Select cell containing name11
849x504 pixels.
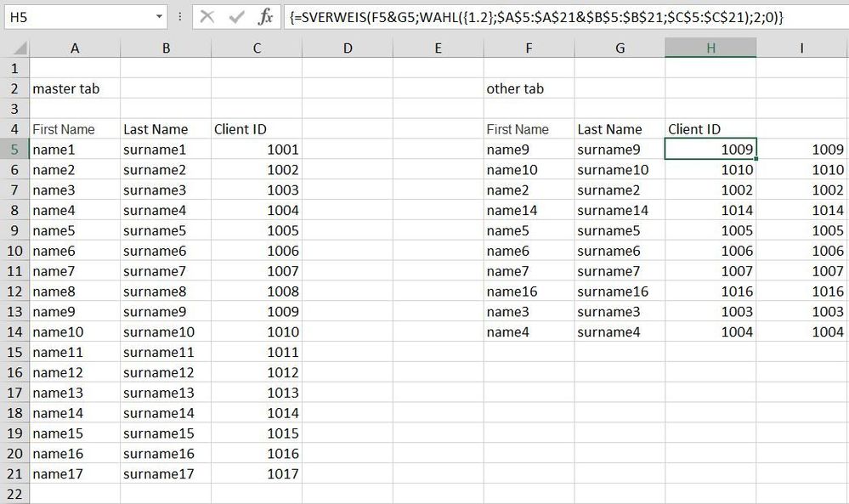pos(75,352)
